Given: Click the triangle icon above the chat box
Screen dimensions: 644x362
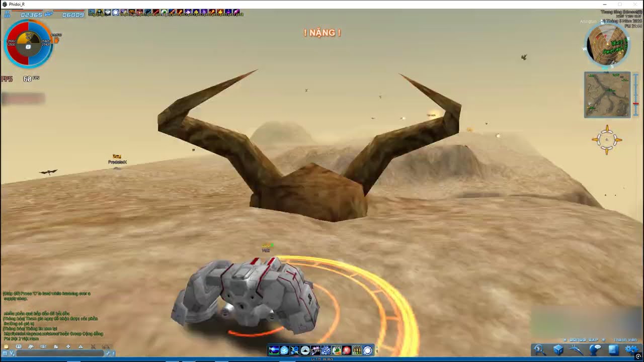Looking at the screenshot, I should tap(80, 346).
